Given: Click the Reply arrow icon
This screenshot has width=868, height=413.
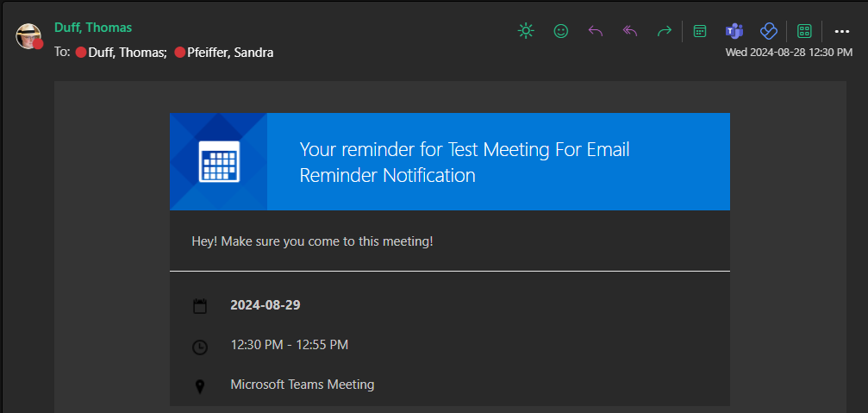Looking at the screenshot, I should point(596,31).
